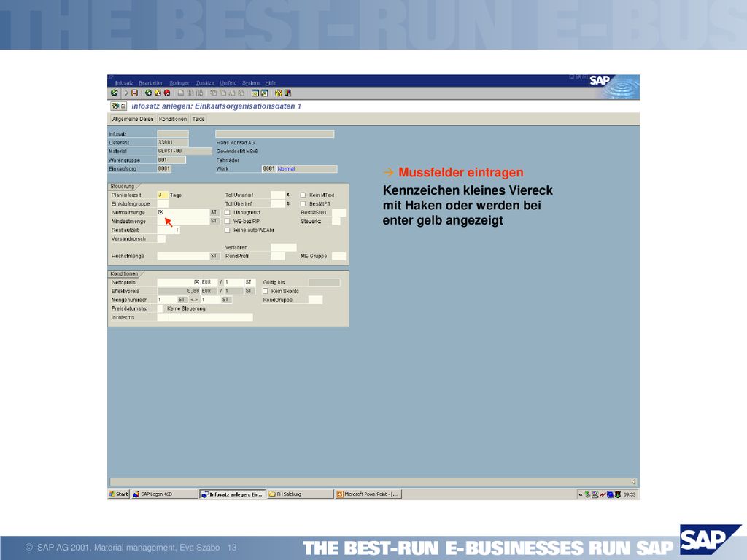
Task: Click the Material field showing GEWST-00
Action: point(185,151)
